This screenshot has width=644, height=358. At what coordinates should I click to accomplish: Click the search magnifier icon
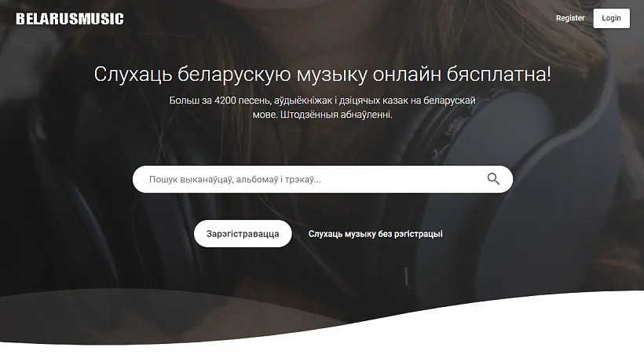click(493, 179)
